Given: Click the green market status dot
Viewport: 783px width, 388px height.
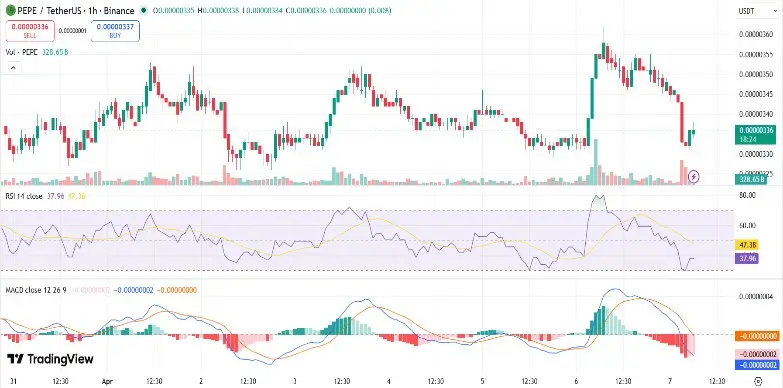Looking at the screenshot, I should 144,10.
